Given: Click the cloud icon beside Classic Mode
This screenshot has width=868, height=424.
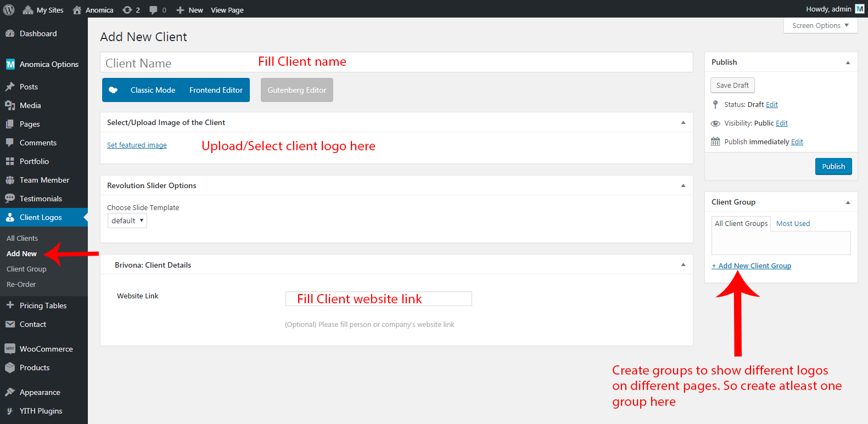Looking at the screenshot, I should pyautogui.click(x=113, y=90).
